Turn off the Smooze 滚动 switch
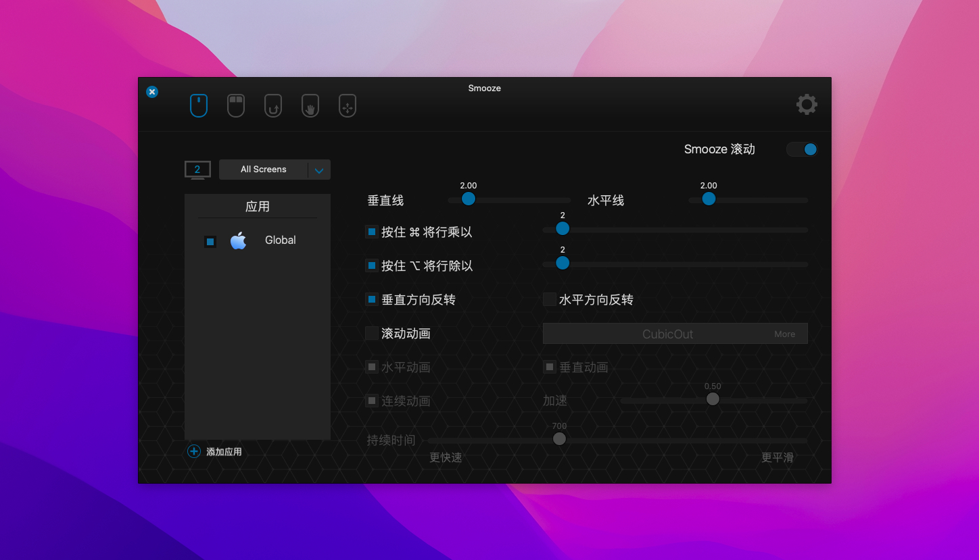 point(803,149)
